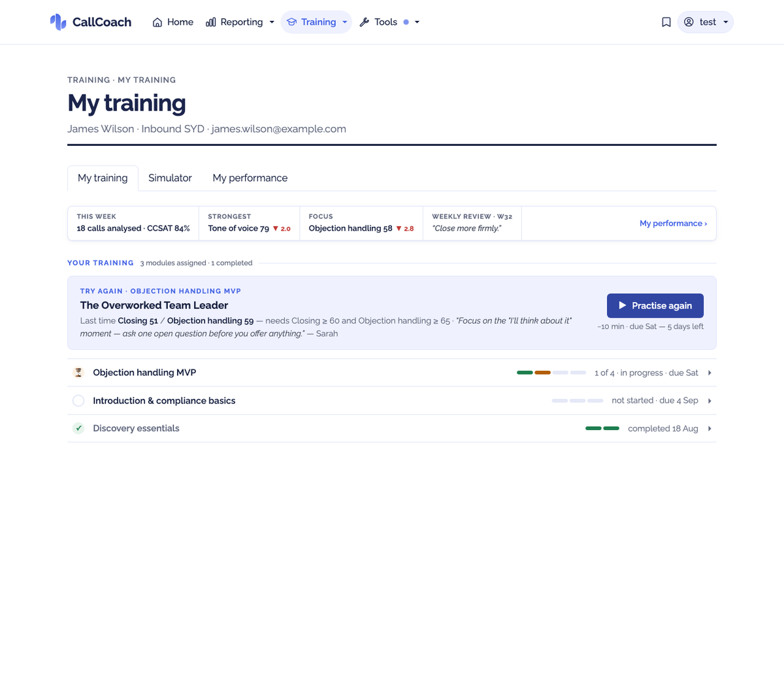
Task: Click the Strongest Tone of voice card
Action: [x=250, y=224]
